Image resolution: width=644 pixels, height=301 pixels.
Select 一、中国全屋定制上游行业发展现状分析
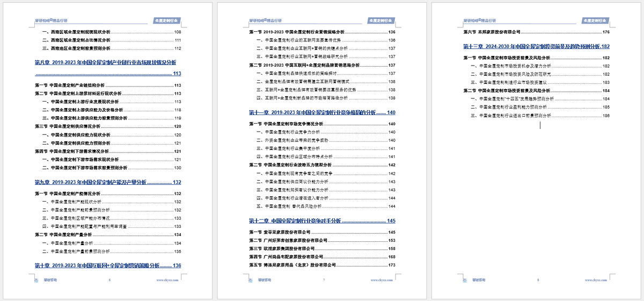coord(112,102)
